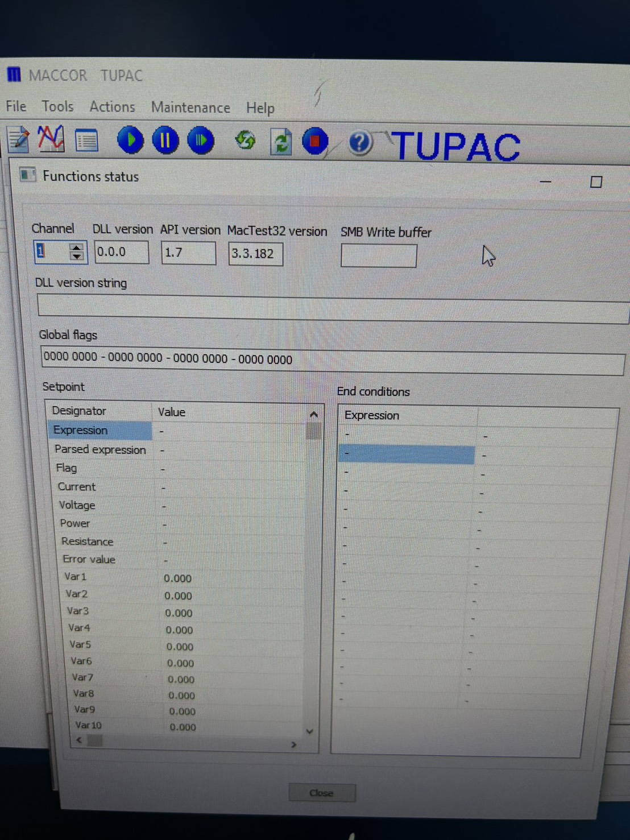Click the SMB Write buffer field
Viewport: 630px width, 840px height.
click(x=379, y=255)
